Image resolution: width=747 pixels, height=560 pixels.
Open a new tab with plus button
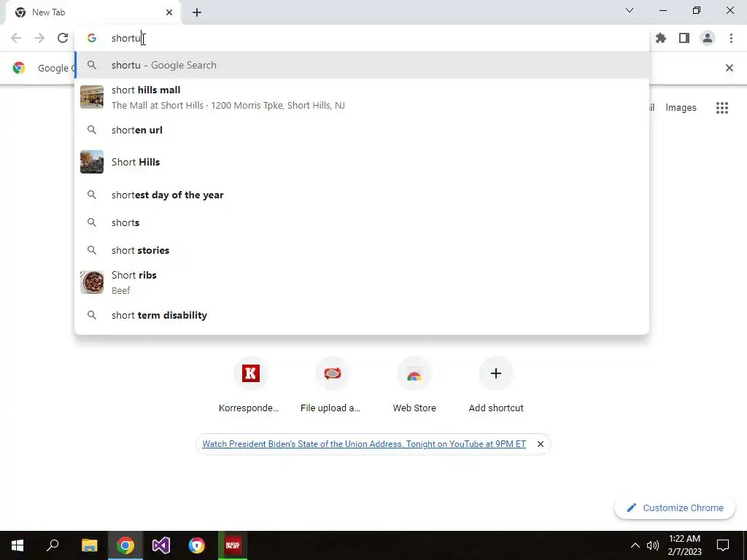[x=197, y=12]
